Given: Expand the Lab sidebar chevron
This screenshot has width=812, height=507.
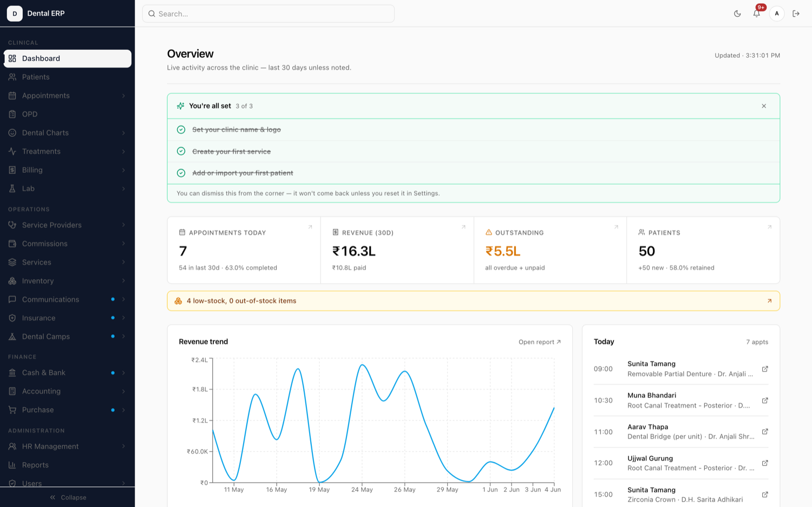Looking at the screenshot, I should point(123,189).
